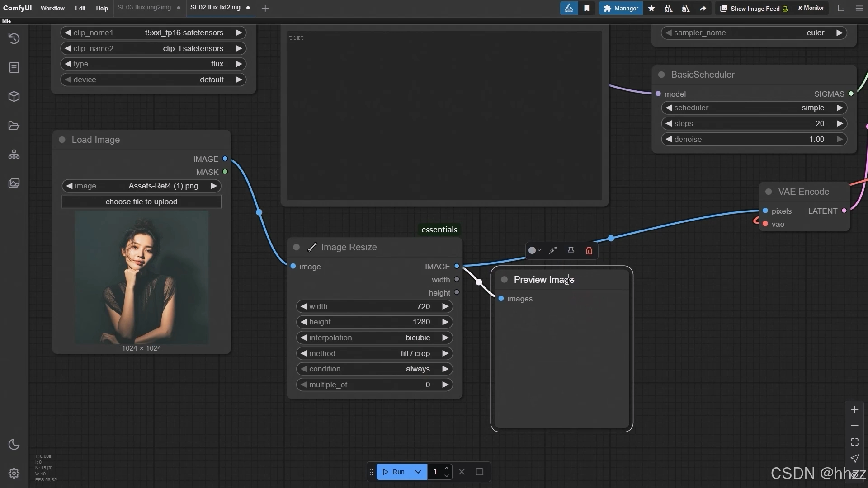Collapse the Image Resize node dot
Screen dimensions: 868x488
(x=297, y=247)
